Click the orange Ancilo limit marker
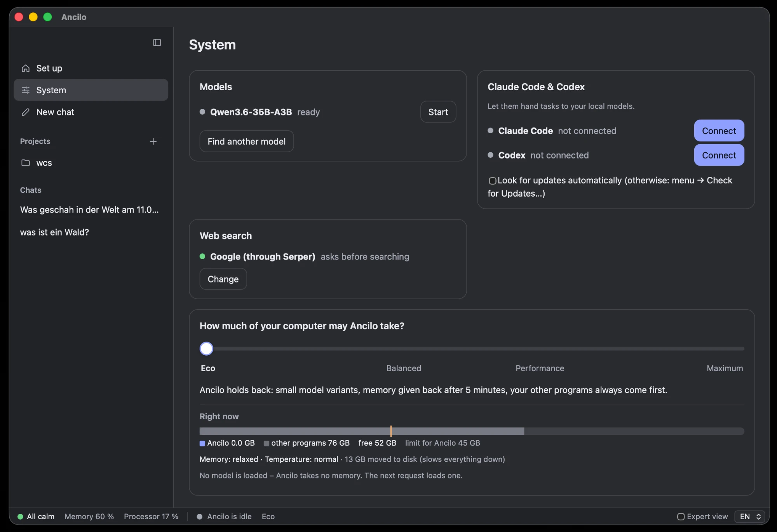This screenshot has width=777, height=532. click(x=391, y=431)
